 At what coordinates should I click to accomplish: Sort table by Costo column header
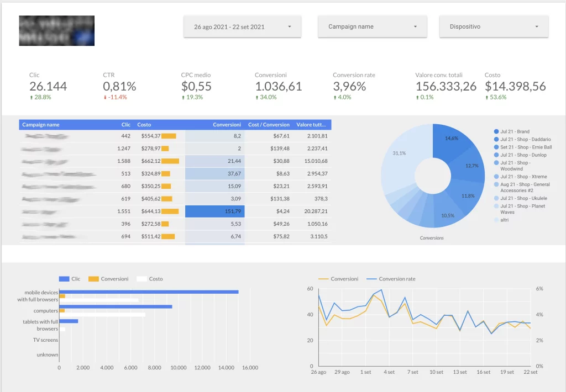(x=144, y=125)
